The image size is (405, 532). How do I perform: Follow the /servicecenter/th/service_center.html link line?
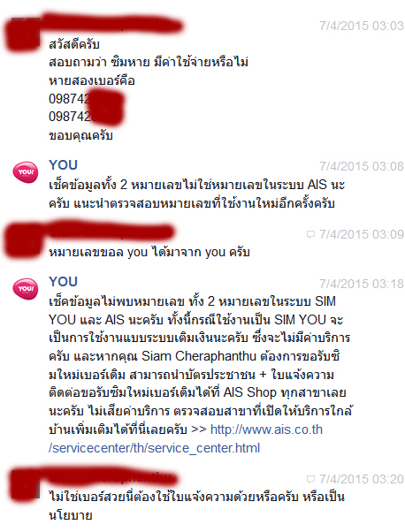(154, 448)
